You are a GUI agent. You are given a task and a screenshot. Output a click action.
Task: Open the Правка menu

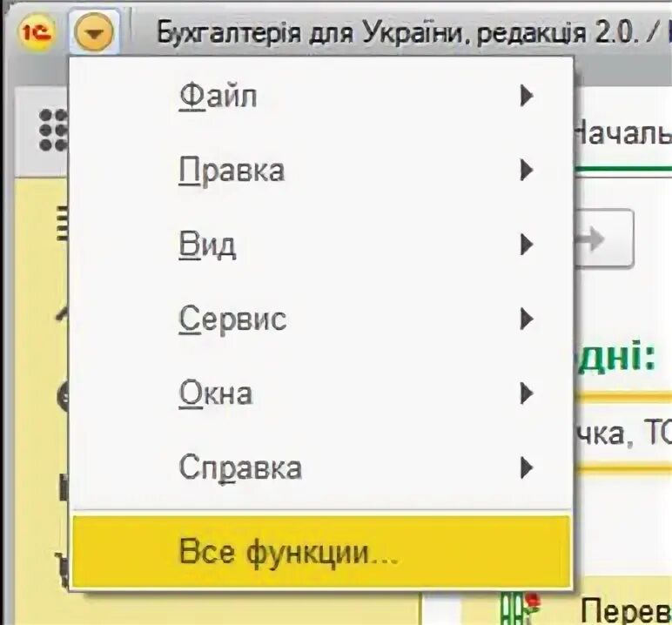[x=321, y=171]
